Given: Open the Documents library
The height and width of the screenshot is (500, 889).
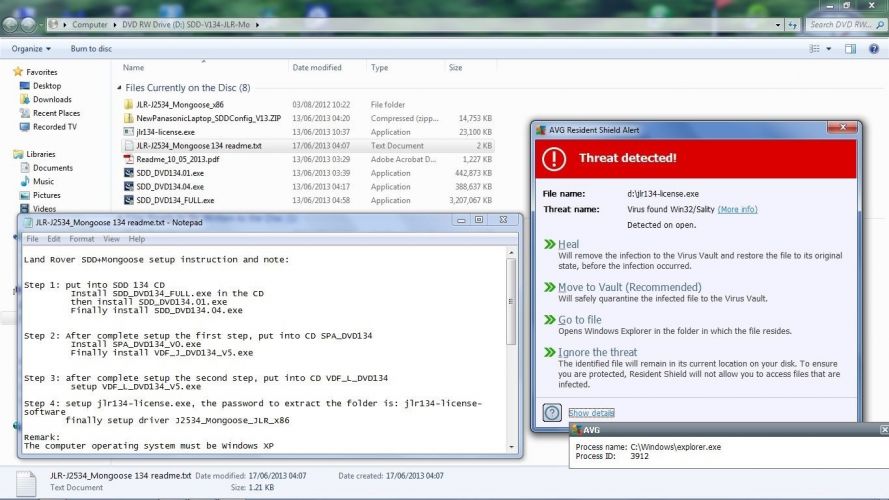Looking at the screenshot, I should tap(53, 168).
